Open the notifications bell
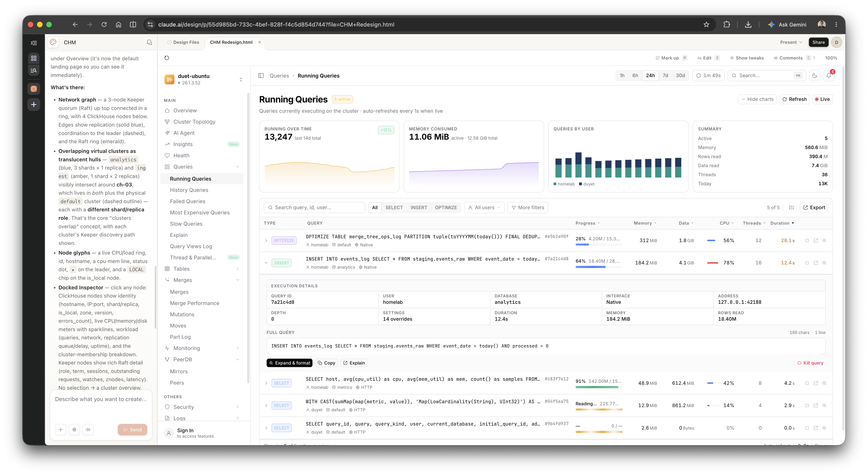868x475 pixels. pos(829,76)
